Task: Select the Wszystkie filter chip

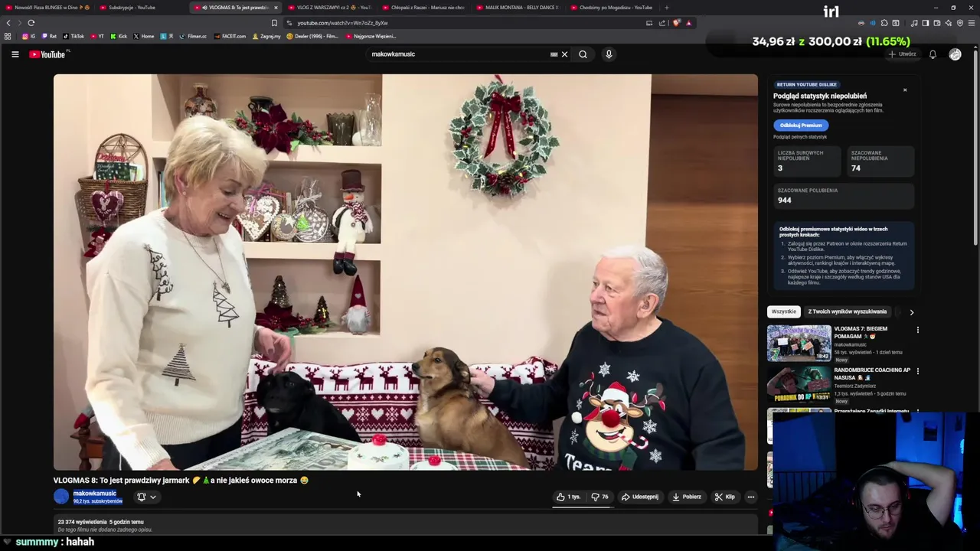Action: [x=783, y=311]
